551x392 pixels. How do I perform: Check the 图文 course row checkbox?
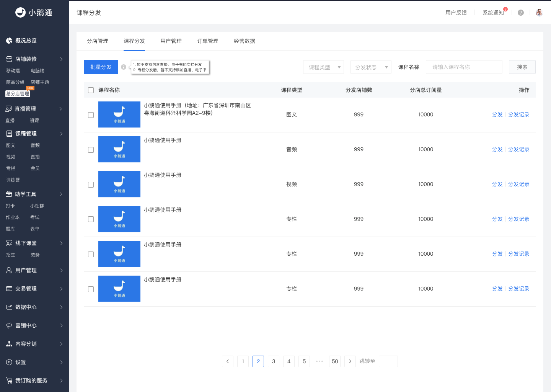click(x=91, y=115)
